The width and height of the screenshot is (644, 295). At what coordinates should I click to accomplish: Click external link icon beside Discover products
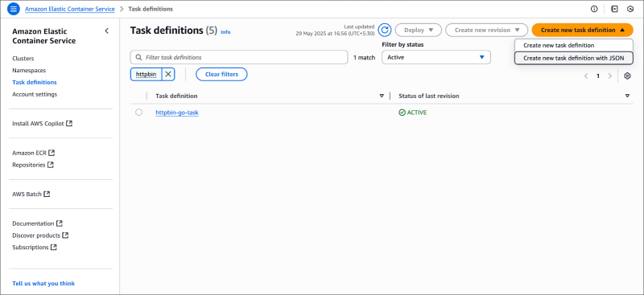point(65,235)
